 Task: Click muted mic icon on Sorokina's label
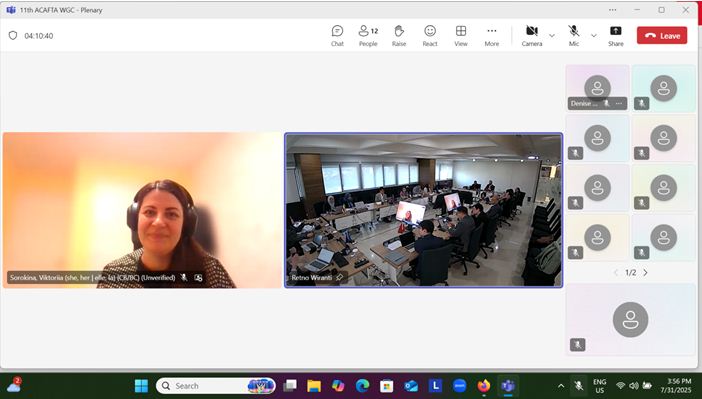click(x=184, y=278)
